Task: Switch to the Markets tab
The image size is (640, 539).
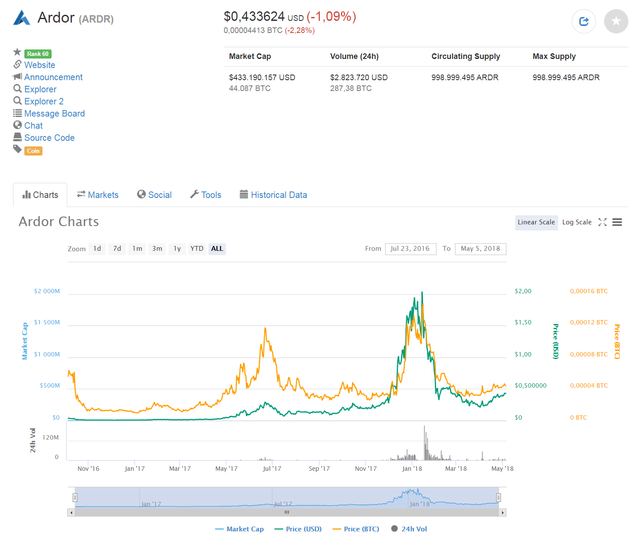Action: pos(98,195)
